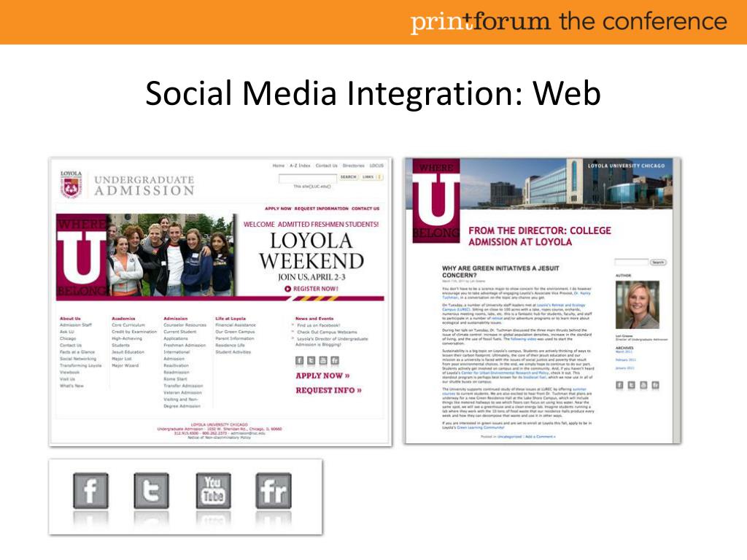Screen dimensions: 747x560
Task: Click YouTube icon in blog sidebar
Action: click(x=643, y=385)
